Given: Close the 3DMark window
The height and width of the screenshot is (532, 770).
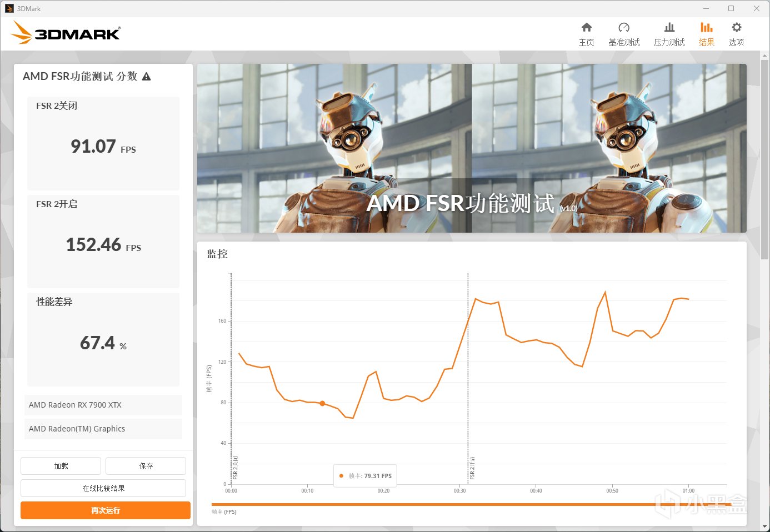Looking at the screenshot, I should pyautogui.click(x=757, y=8).
